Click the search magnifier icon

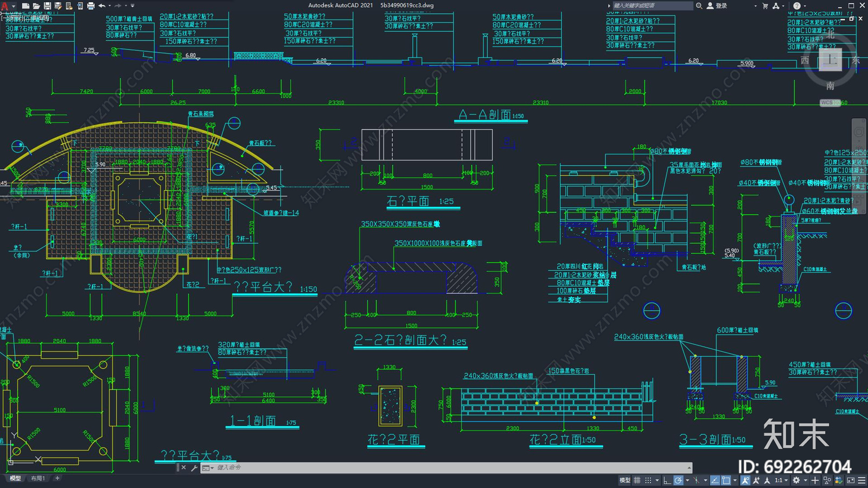pos(699,6)
